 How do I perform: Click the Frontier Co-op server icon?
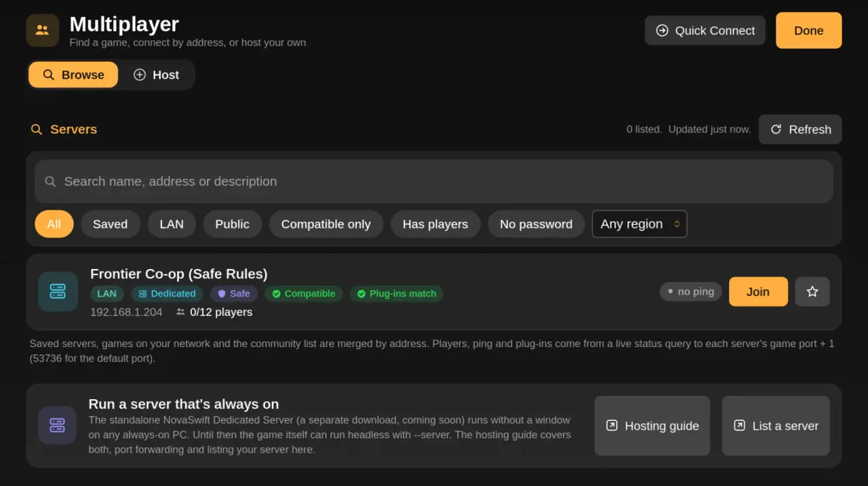click(58, 291)
